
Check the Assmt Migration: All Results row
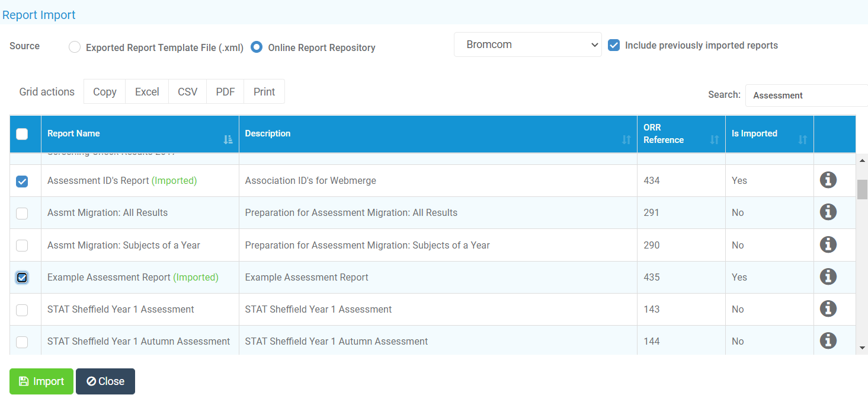pyautogui.click(x=22, y=212)
